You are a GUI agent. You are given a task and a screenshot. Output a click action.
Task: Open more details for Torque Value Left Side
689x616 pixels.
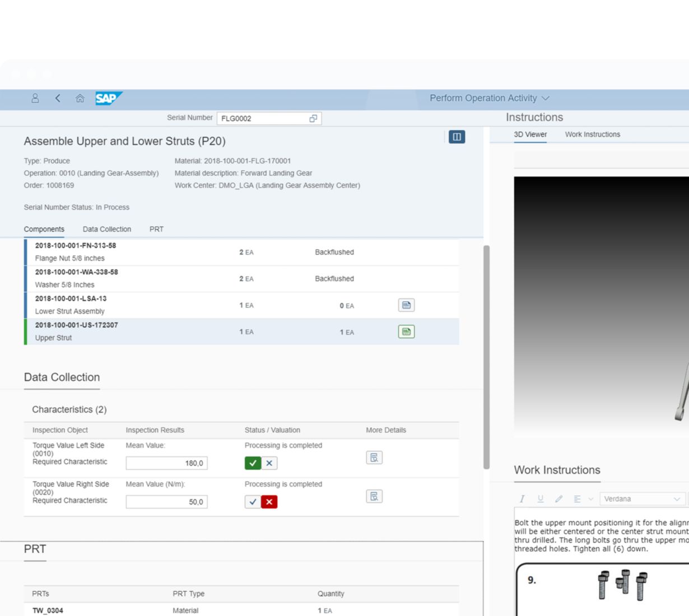(374, 458)
